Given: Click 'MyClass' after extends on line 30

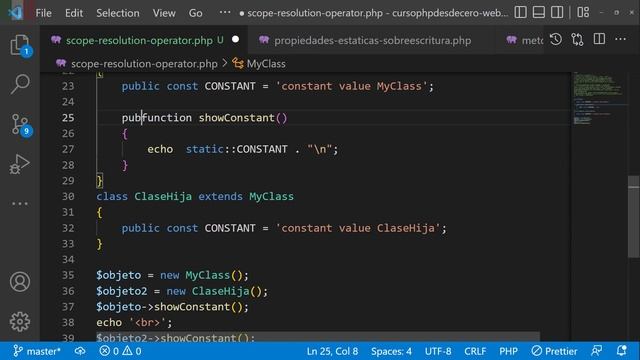Looking at the screenshot, I should (271, 196).
